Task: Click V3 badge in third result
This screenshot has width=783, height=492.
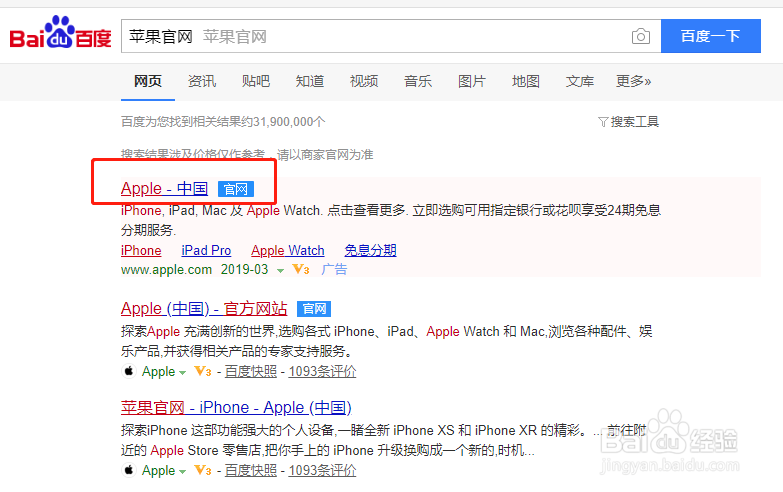Action: 203,471
